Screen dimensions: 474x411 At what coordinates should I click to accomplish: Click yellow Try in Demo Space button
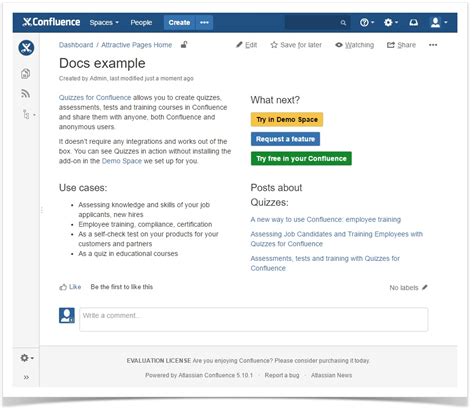[287, 119]
